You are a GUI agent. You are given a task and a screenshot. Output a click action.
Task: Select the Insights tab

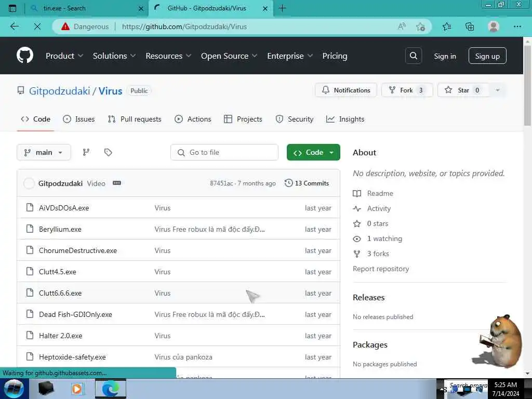pyautogui.click(x=345, y=119)
